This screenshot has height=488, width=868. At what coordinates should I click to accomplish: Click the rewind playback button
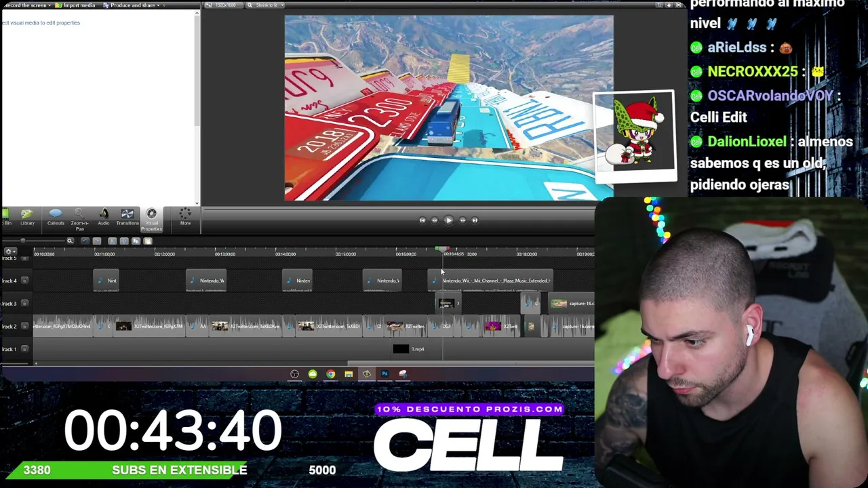[x=435, y=220]
